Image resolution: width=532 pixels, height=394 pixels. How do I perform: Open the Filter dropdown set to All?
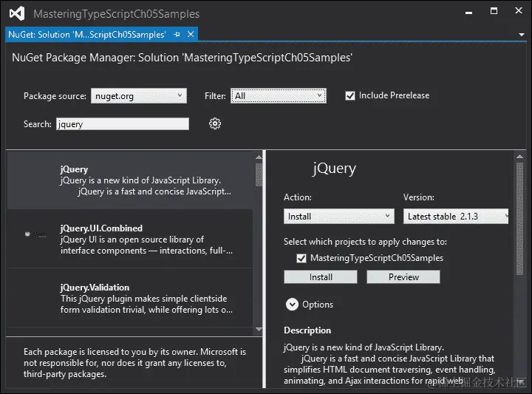(x=279, y=95)
